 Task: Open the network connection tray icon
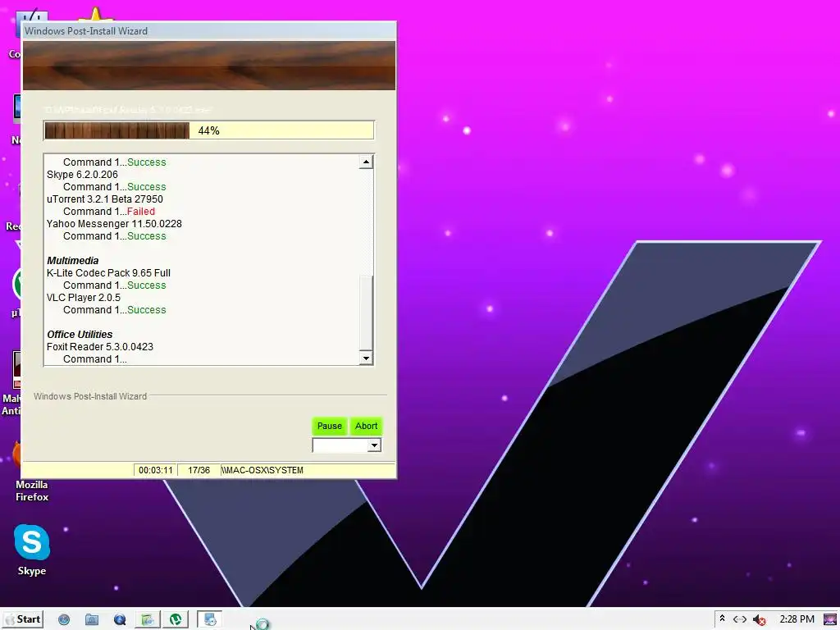(740, 619)
